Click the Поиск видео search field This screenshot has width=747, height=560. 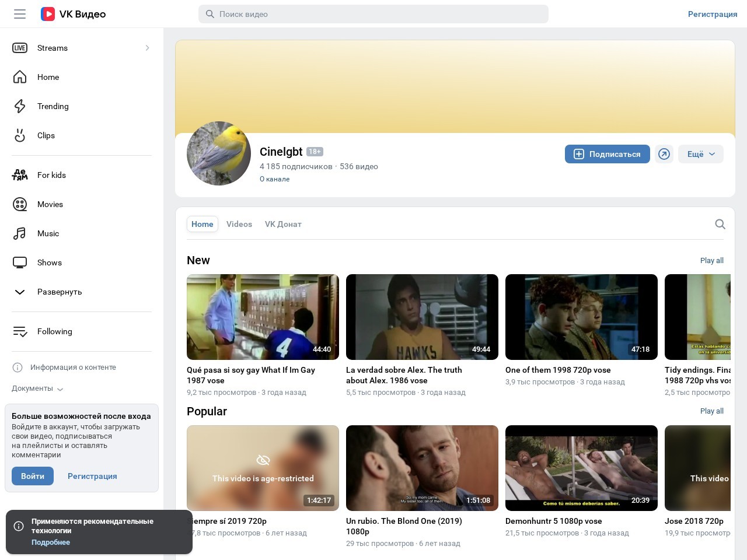(373, 14)
